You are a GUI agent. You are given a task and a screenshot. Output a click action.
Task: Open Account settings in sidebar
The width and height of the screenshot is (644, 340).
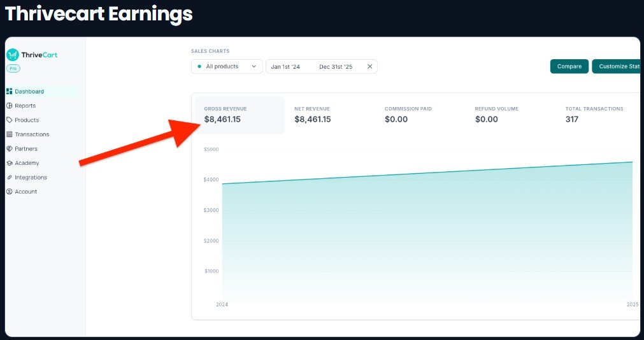pos(22,192)
